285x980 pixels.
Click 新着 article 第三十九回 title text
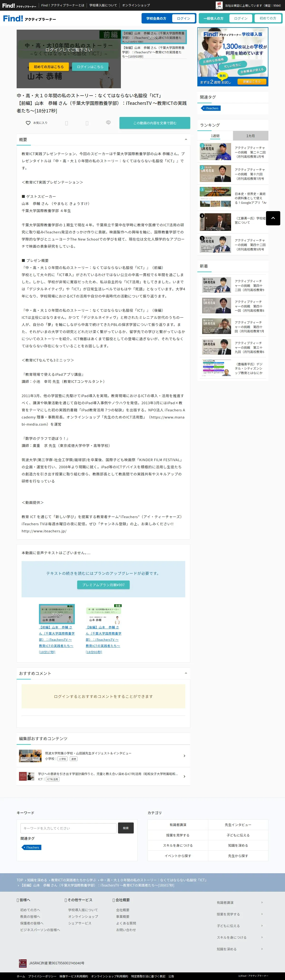click(250, 347)
